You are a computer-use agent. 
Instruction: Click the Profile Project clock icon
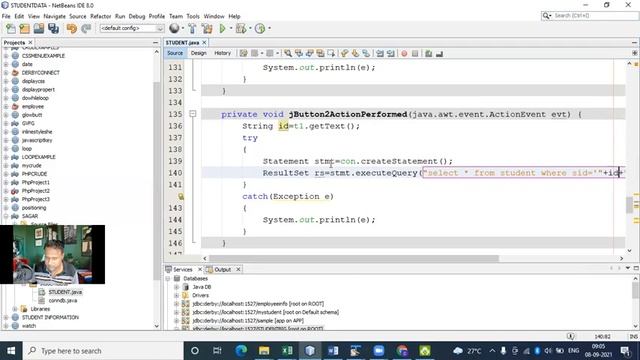[260, 28]
